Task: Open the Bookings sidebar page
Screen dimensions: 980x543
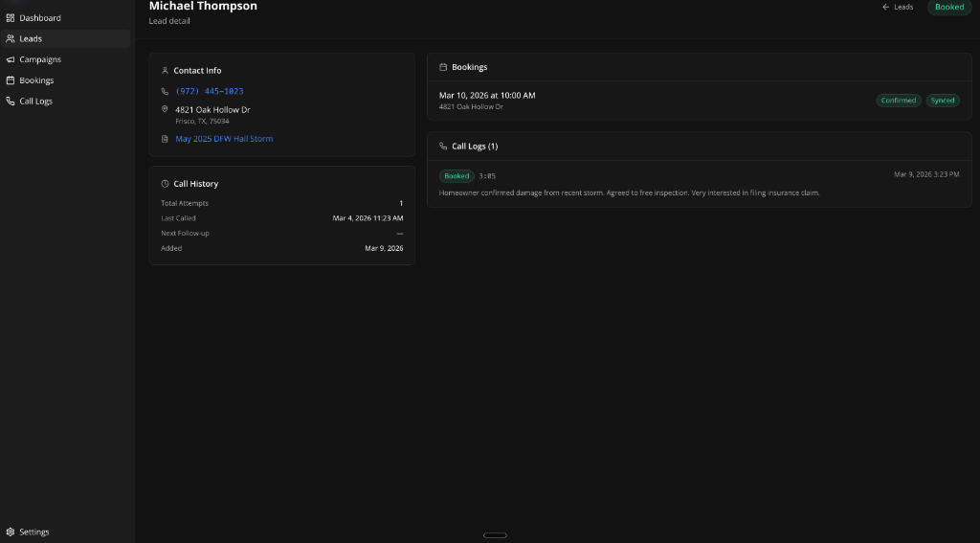Action: [x=65, y=80]
